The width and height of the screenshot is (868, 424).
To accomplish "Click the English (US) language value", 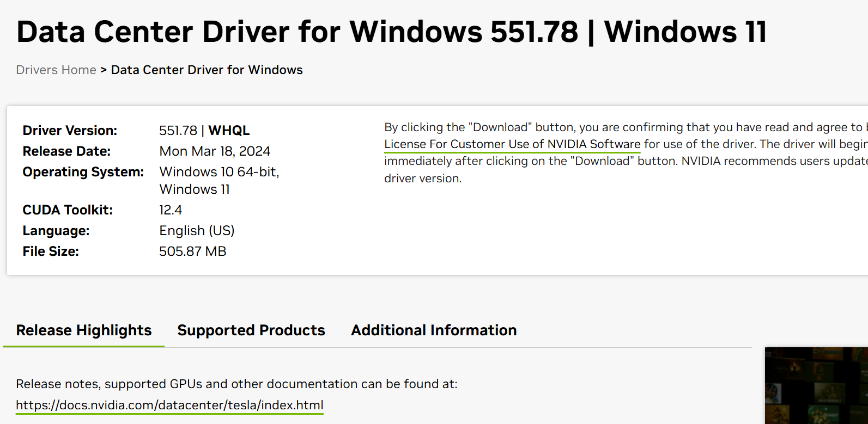I will pos(197,231).
